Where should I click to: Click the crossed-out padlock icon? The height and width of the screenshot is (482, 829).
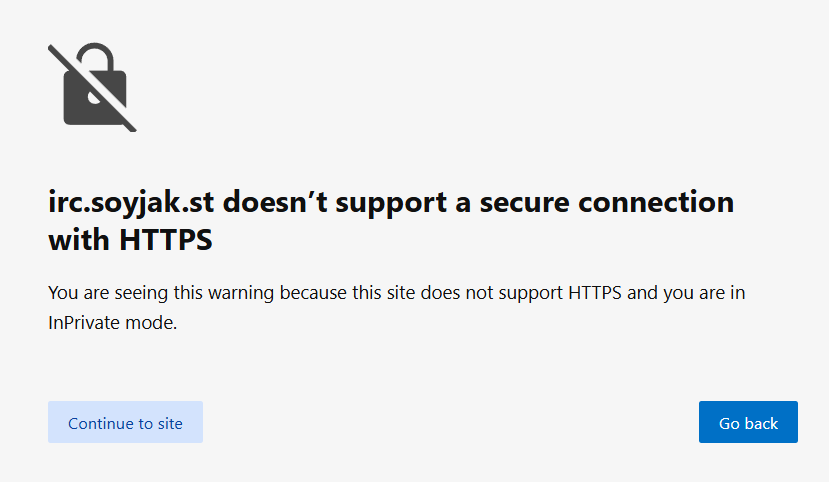(92, 87)
